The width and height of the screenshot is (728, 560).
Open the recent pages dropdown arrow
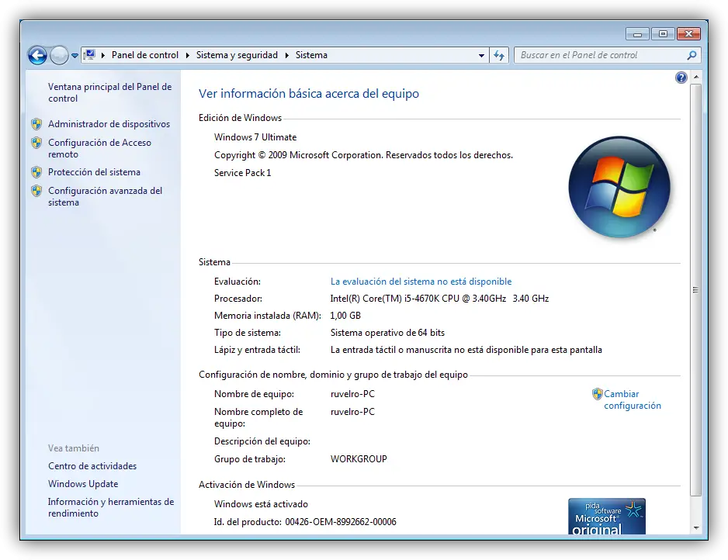(x=75, y=56)
